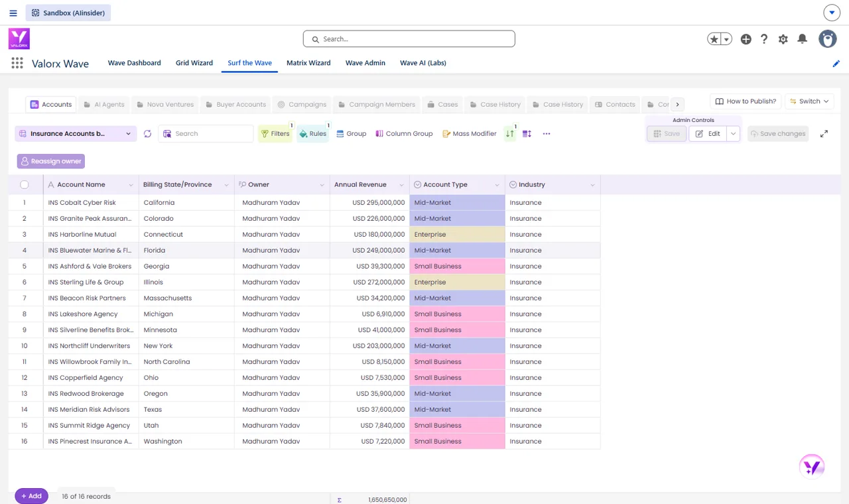Open the Help question mark icon
849x504 pixels.
tap(764, 39)
